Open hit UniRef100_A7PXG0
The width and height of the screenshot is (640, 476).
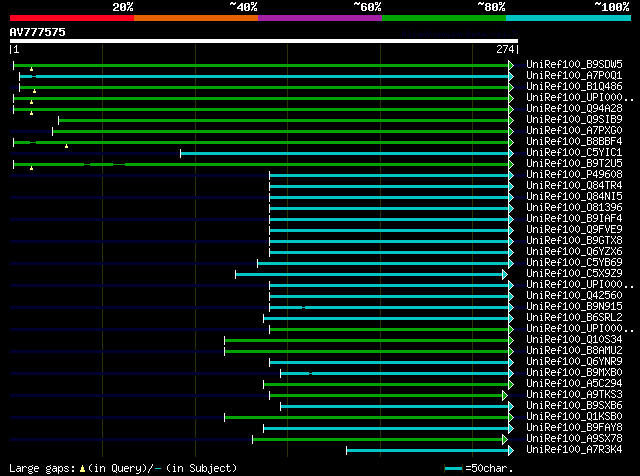[574, 130]
